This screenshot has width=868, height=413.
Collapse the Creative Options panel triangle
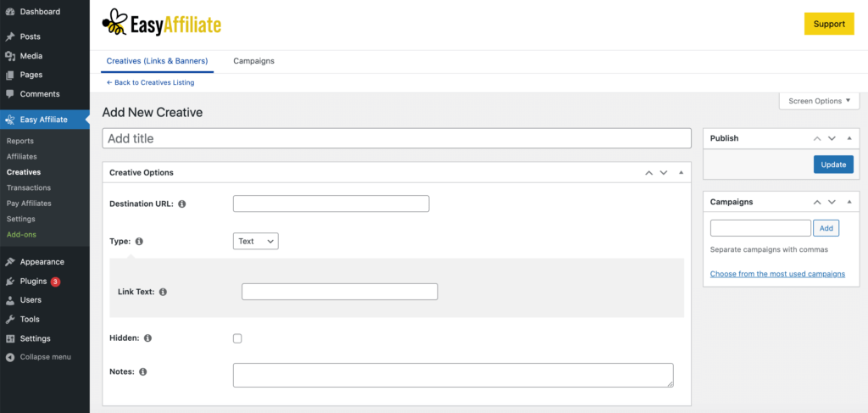(682, 173)
